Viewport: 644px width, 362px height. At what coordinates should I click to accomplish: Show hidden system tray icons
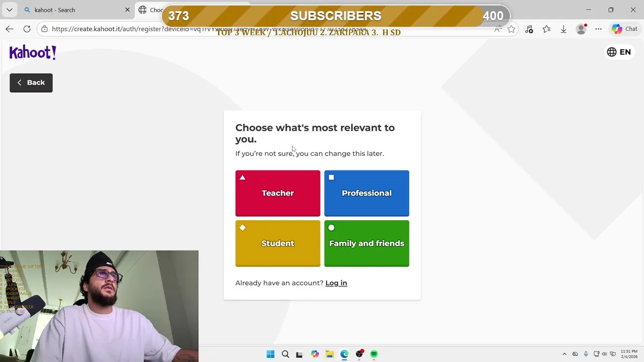(x=564, y=354)
